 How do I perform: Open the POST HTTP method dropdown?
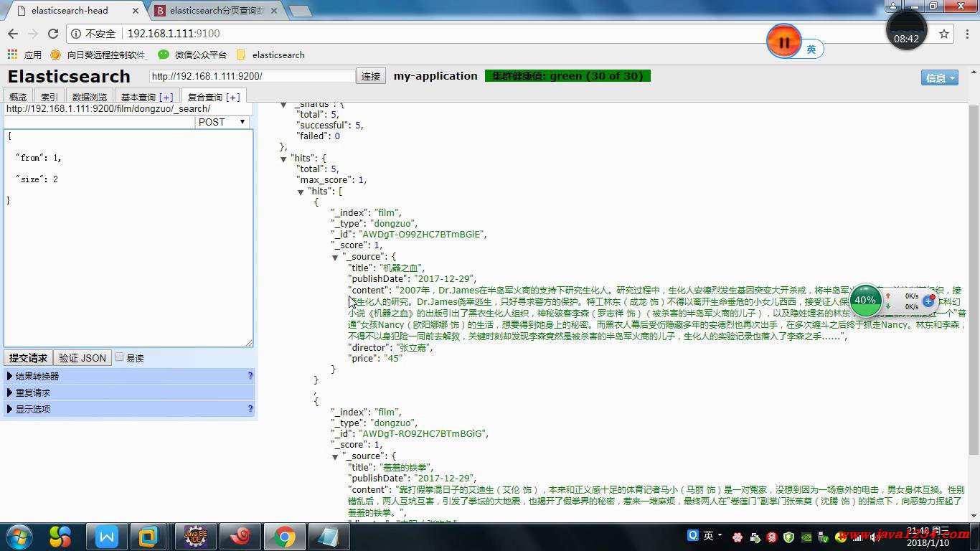[x=222, y=122]
